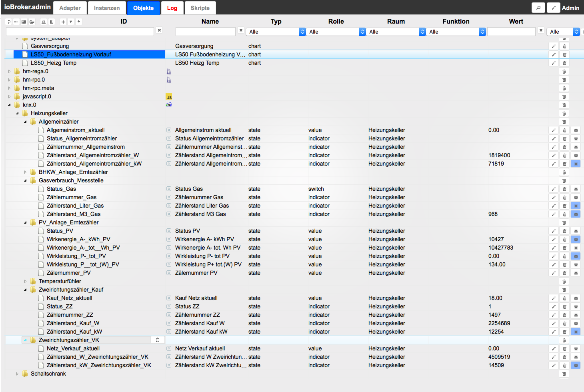Screen dimensions: 584x392
Task: Switch to the Adapter tab
Action: click(70, 8)
